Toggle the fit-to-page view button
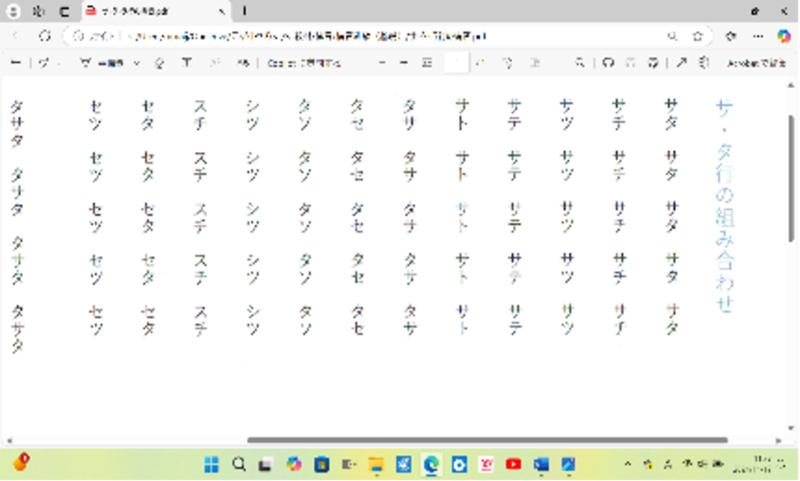800x481 pixels. point(427,62)
